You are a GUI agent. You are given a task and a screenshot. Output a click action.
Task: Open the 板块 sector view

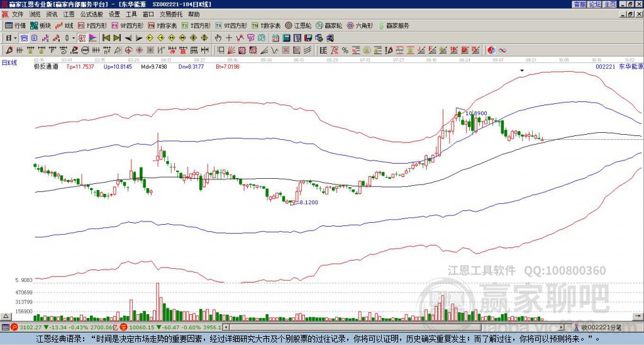pos(40,25)
